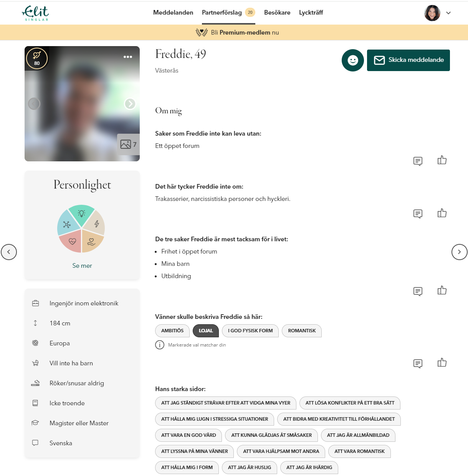Go to the next profile suggestion

[460, 252]
